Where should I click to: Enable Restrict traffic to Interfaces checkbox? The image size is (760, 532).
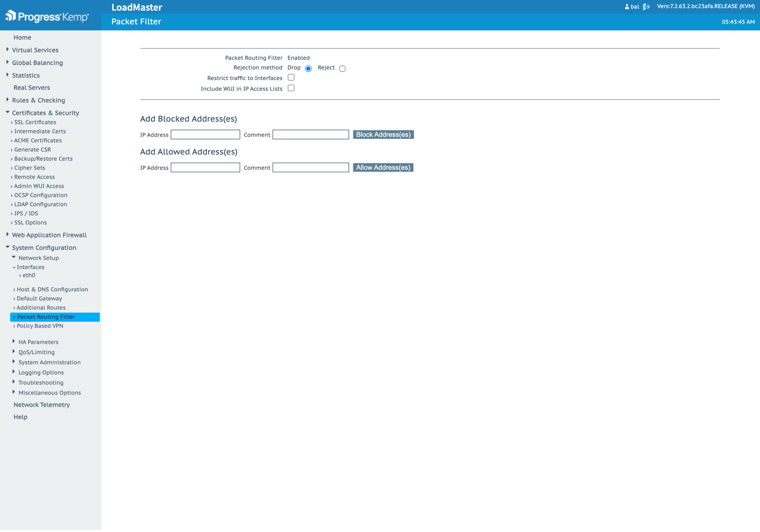click(291, 77)
